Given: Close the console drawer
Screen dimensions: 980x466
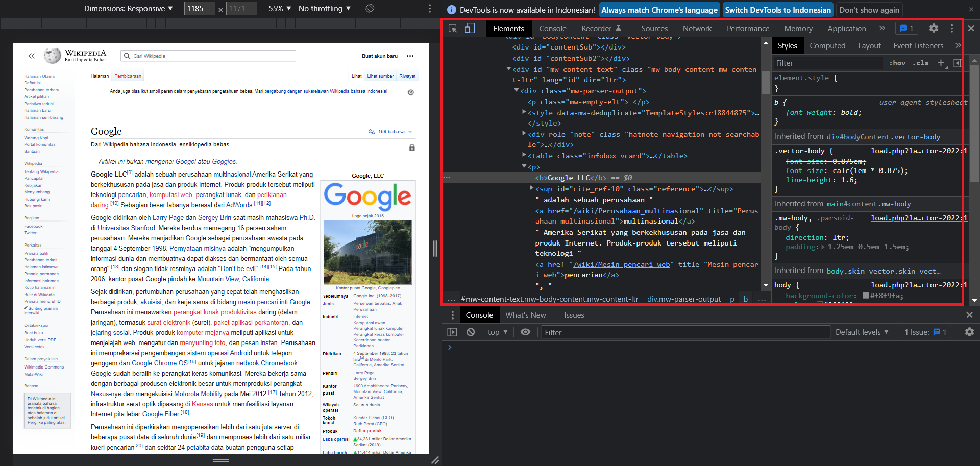Looking at the screenshot, I should point(969,315).
